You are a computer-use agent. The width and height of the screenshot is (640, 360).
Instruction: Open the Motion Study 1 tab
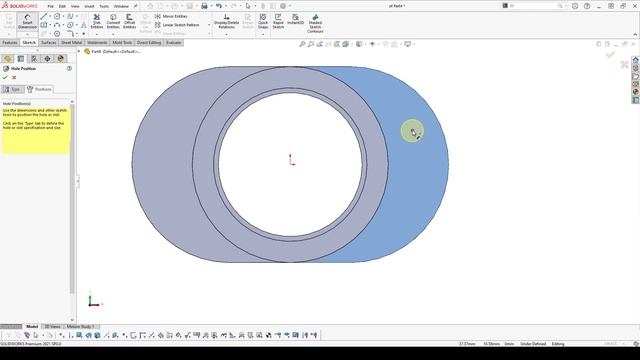pyautogui.click(x=80, y=327)
